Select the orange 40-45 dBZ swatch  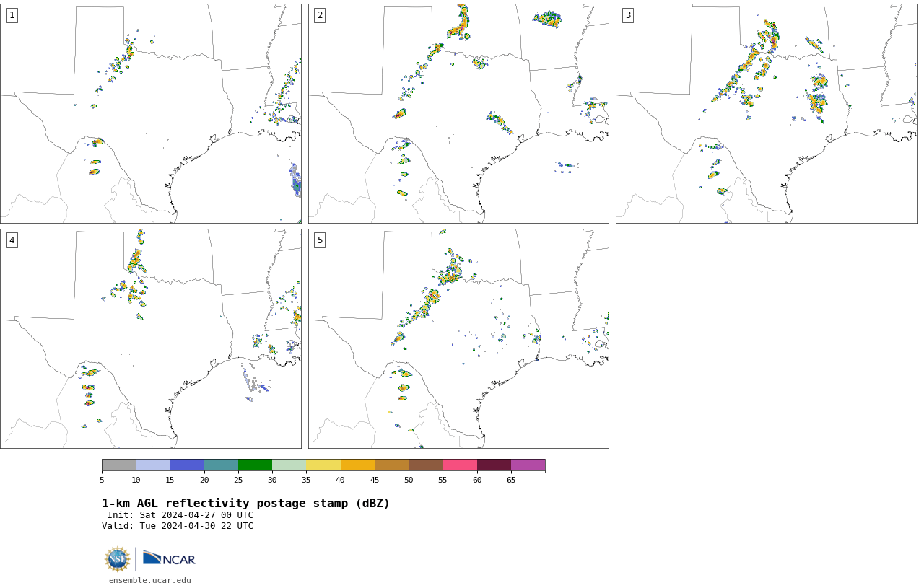tap(357, 465)
